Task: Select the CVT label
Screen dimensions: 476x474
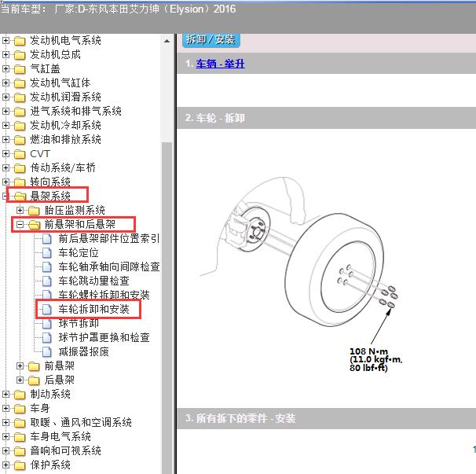Action: pos(40,154)
